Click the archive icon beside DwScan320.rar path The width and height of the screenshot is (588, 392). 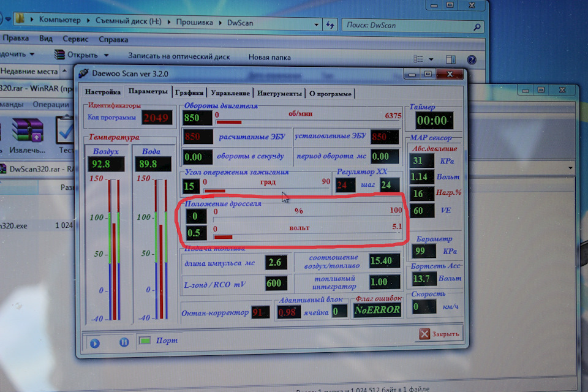click(3, 169)
